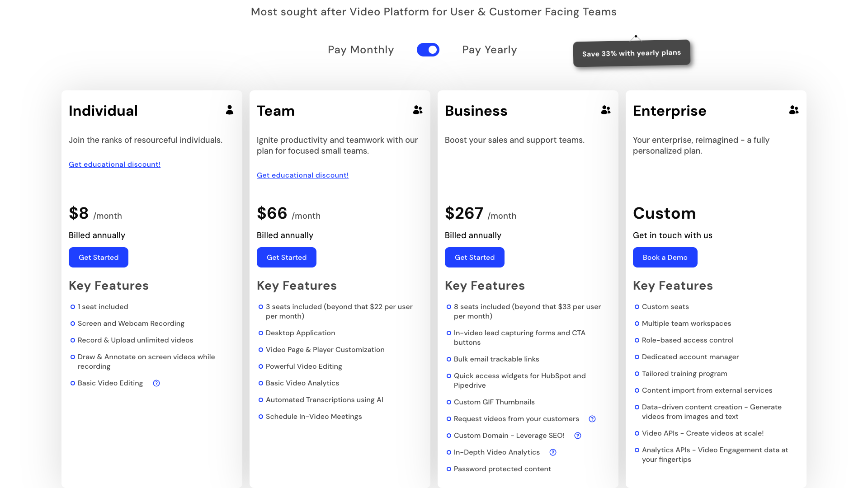The width and height of the screenshot is (868, 488).
Task: Open educational discount link under Individual
Action: [114, 164]
